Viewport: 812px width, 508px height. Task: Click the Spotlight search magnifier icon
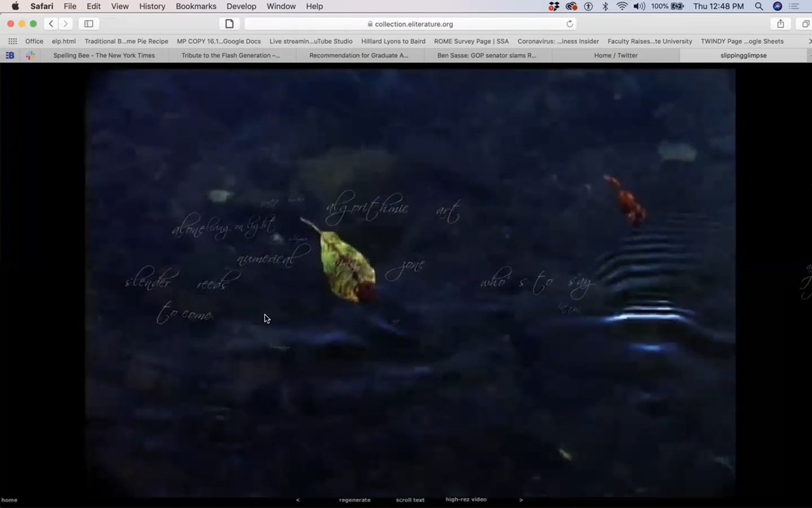(x=759, y=6)
